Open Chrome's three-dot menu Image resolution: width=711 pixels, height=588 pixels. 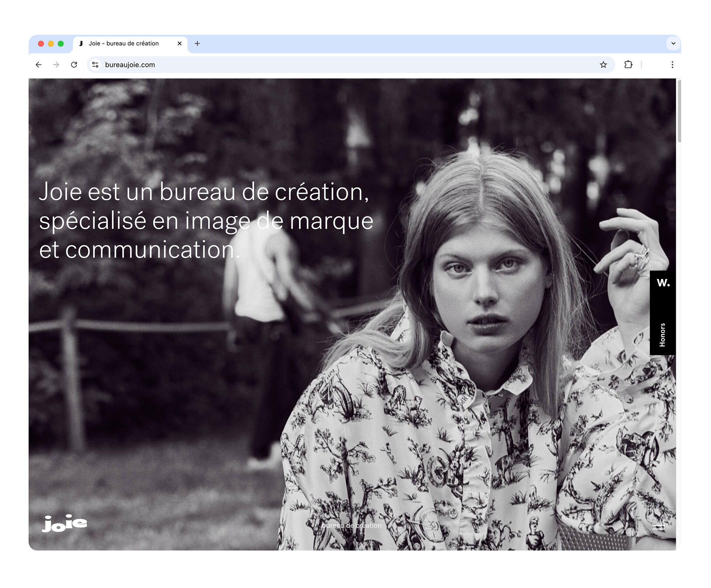(x=672, y=65)
